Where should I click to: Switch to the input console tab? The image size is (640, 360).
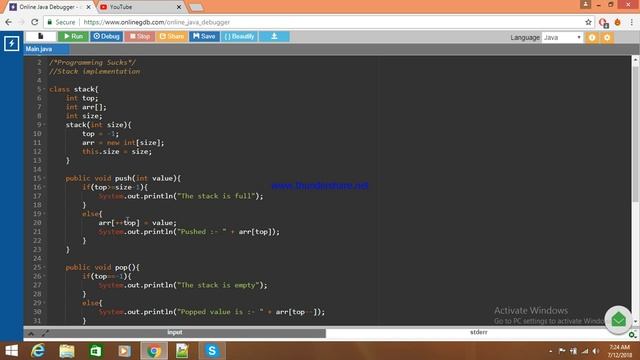[175, 333]
